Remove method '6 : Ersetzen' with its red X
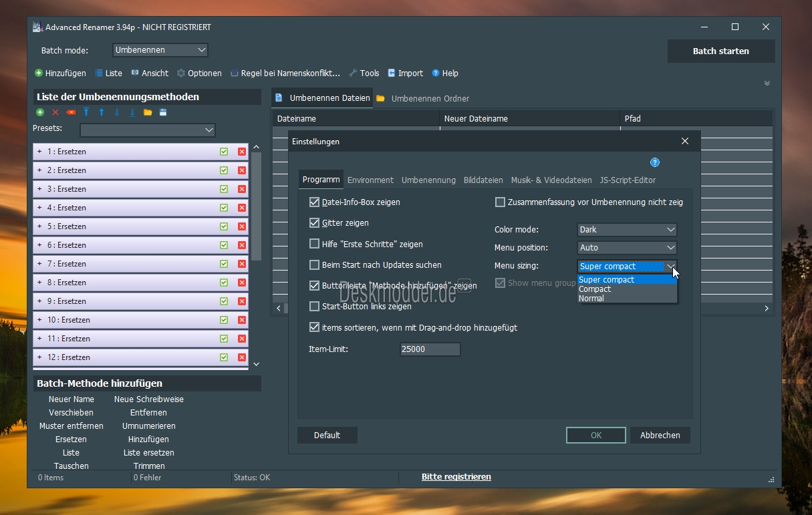This screenshot has width=812, height=515. pos(242,245)
